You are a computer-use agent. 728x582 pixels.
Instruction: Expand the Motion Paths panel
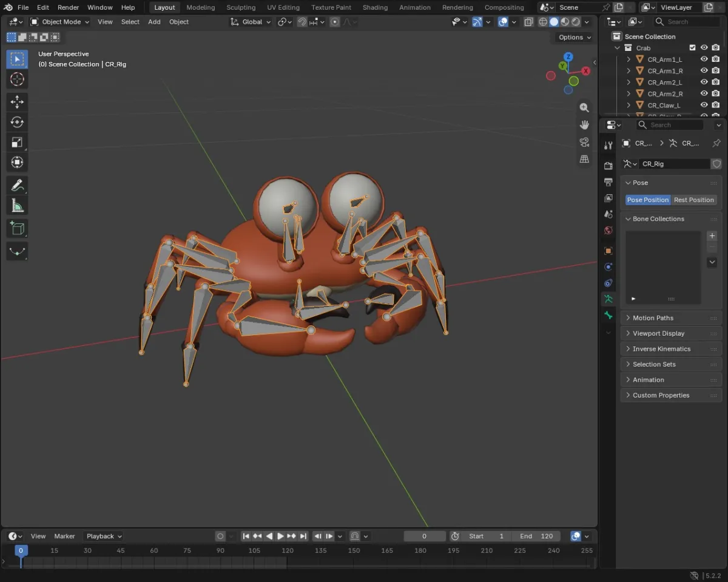coord(671,318)
